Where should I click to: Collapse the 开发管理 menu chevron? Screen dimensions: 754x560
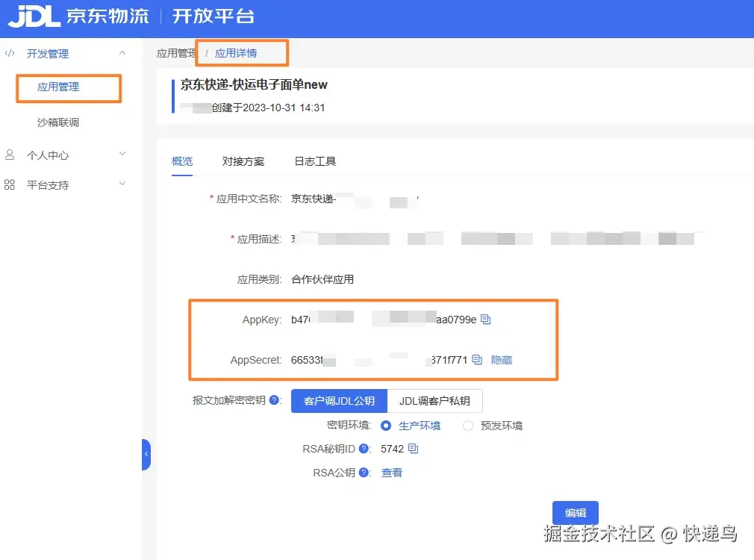click(x=122, y=53)
